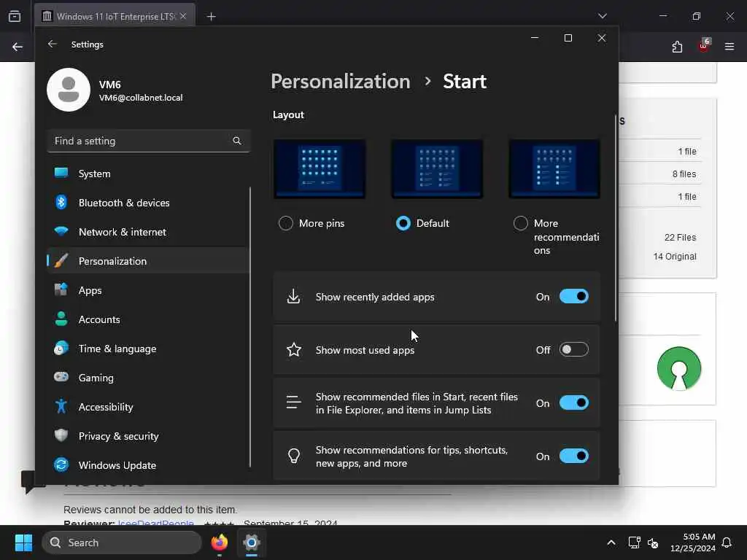Click the muted volume tray icon
This screenshot has width=747, height=560.
(x=653, y=542)
